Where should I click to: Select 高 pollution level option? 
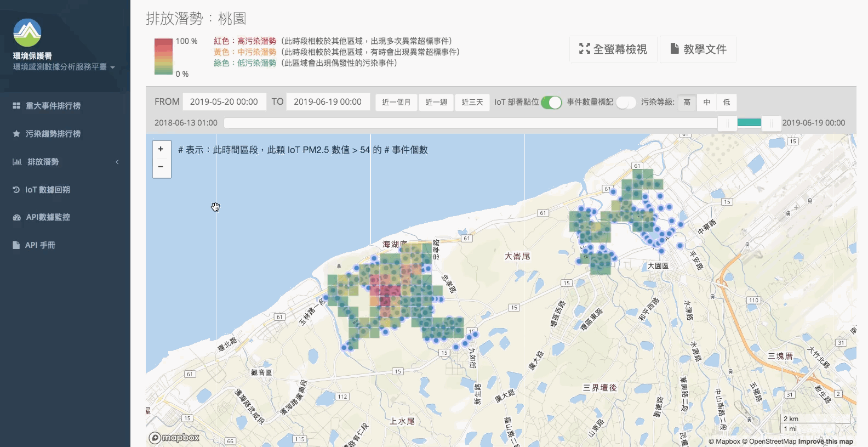click(687, 103)
